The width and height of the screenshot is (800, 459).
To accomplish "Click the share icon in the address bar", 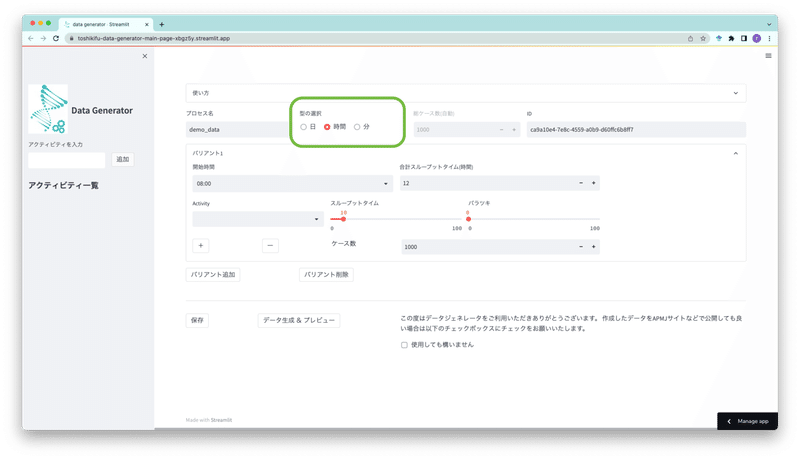I will coord(690,38).
